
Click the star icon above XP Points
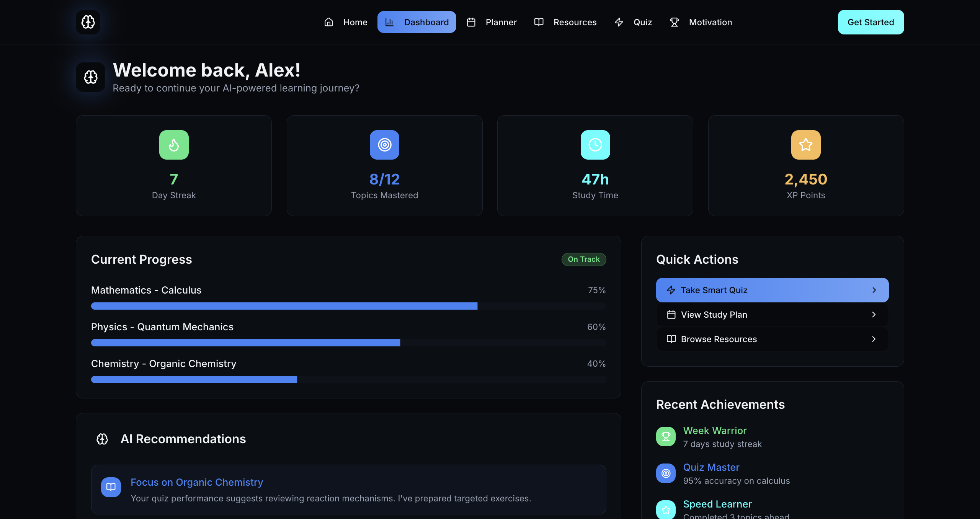pyautogui.click(x=805, y=145)
